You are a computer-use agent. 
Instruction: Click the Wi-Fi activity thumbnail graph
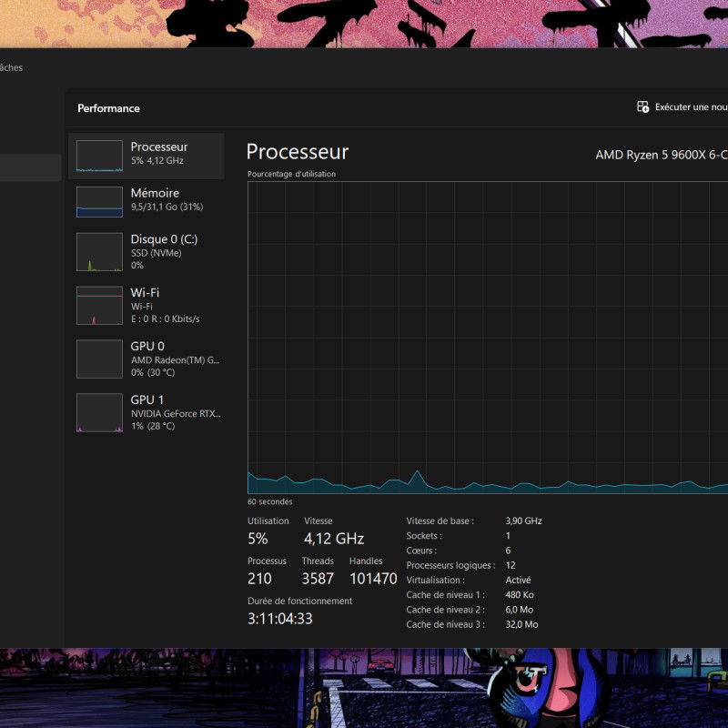pyautogui.click(x=99, y=305)
